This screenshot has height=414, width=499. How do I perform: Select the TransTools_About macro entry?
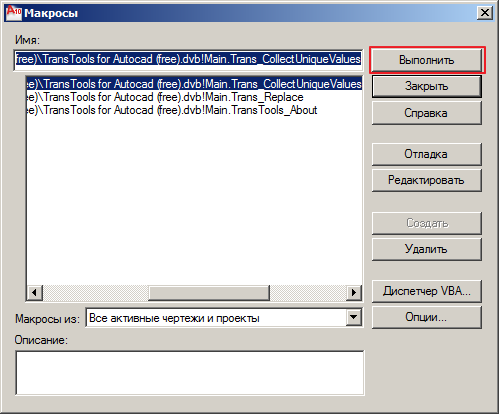click(194, 110)
